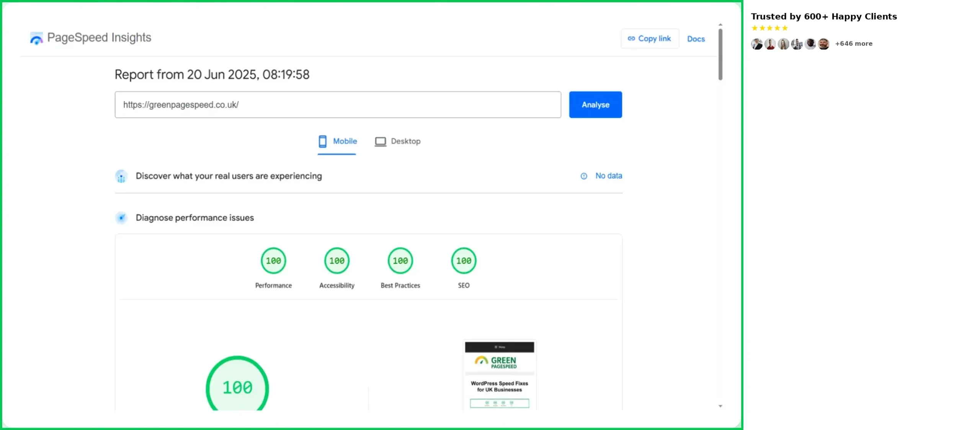Click the scrollbar up arrow

point(720,24)
